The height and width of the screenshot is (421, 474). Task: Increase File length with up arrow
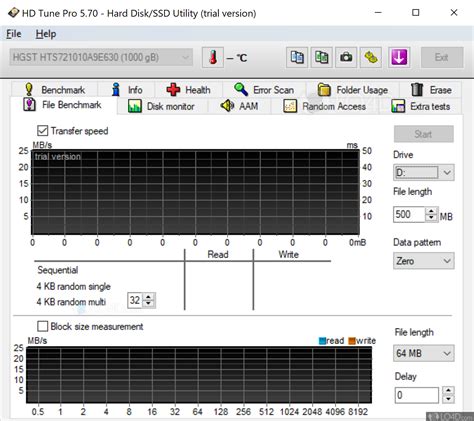point(431,211)
